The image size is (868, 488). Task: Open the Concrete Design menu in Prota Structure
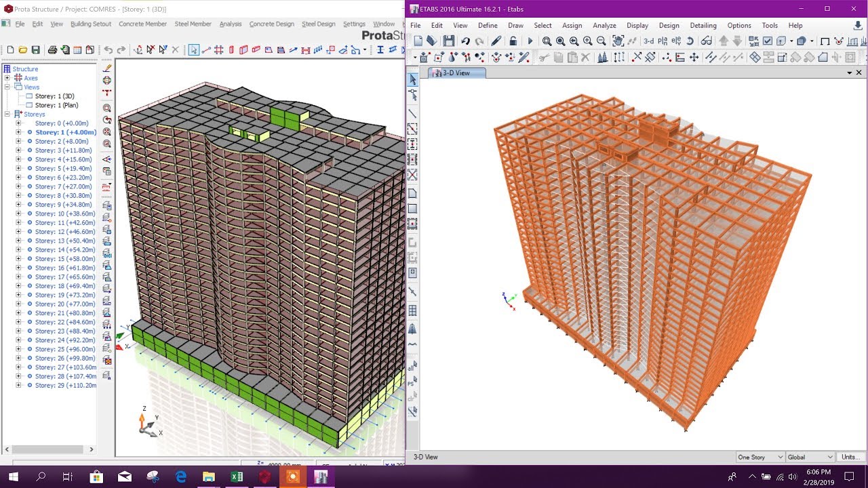click(271, 24)
